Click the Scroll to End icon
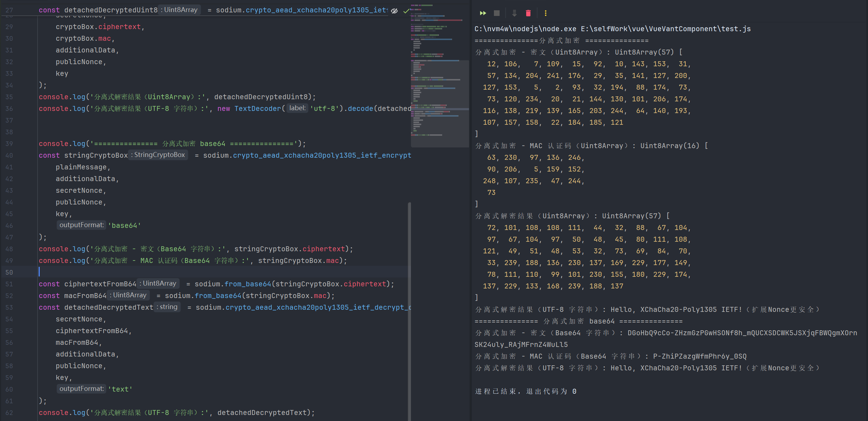Screen dimensions: 868x421 click(514, 13)
